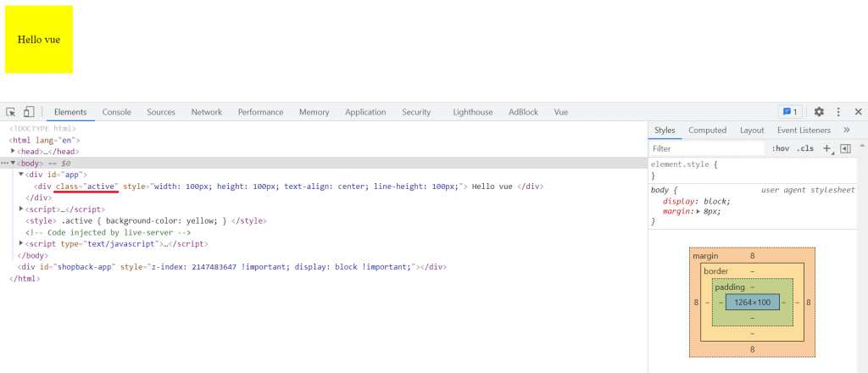
Task: Collapse the body element node
Action: pos(13,163)
